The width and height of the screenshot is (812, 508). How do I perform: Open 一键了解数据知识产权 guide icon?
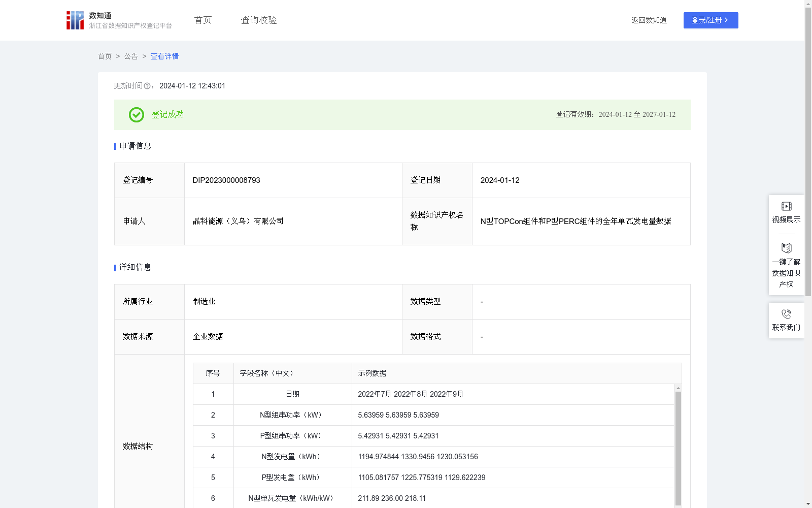[x=786, y=248]
